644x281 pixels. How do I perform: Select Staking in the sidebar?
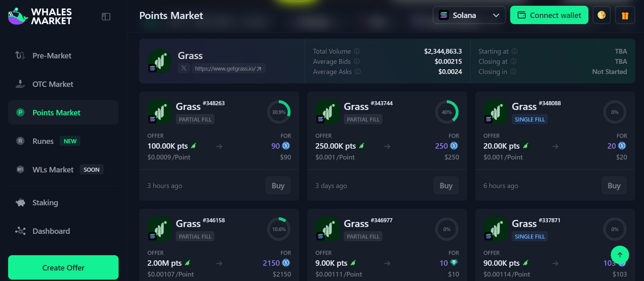(x=45, y=203)
